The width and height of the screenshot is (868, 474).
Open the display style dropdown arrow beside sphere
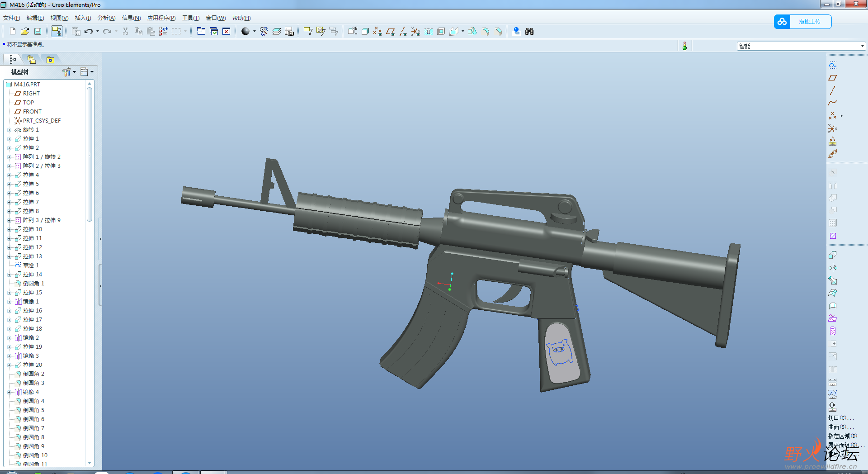coord(254,31)
